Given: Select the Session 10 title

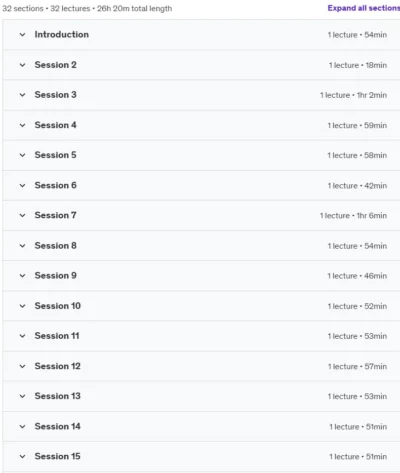Looking at the screenshot, I should point(58,306).
